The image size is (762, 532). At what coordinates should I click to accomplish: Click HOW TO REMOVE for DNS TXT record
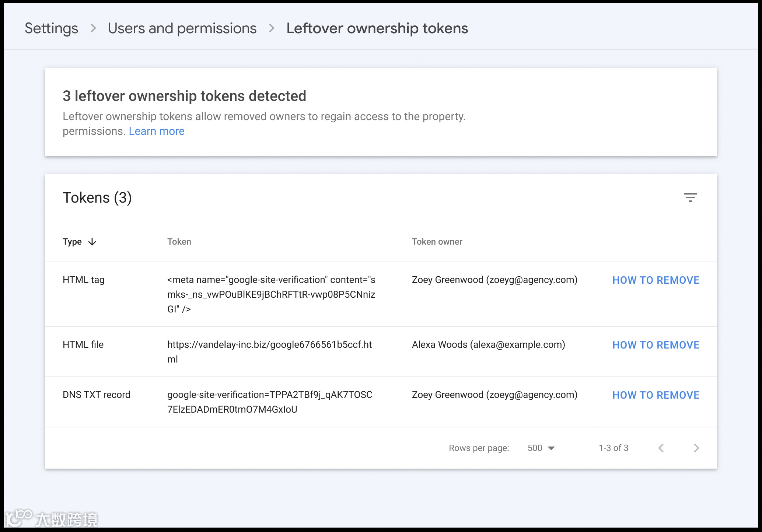(656, 395)
